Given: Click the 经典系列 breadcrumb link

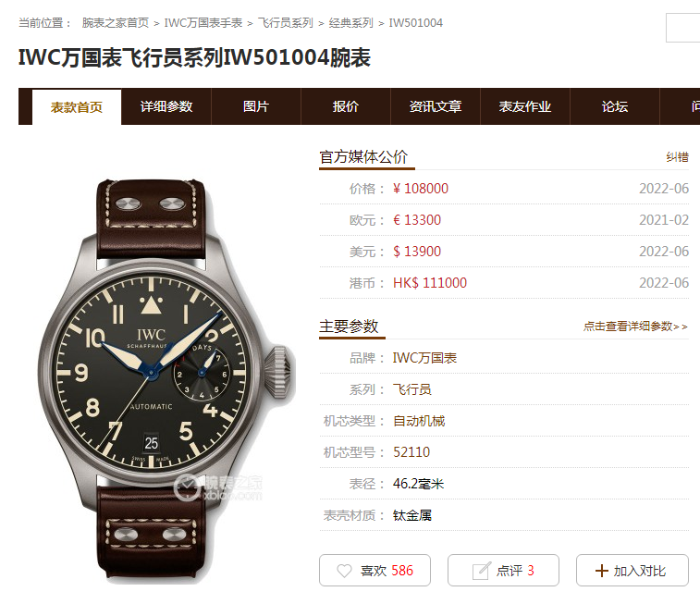Looking at the screenshot, I should [x=350, y=23].
